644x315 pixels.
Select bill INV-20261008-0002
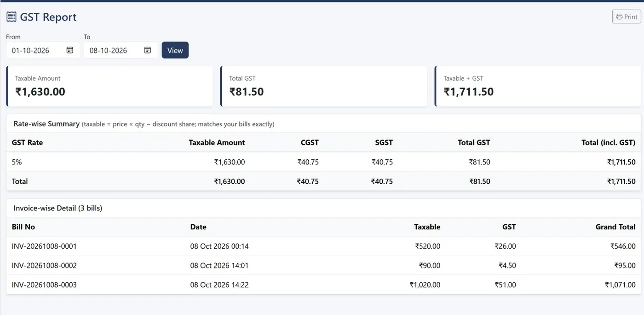pos(44,266)
